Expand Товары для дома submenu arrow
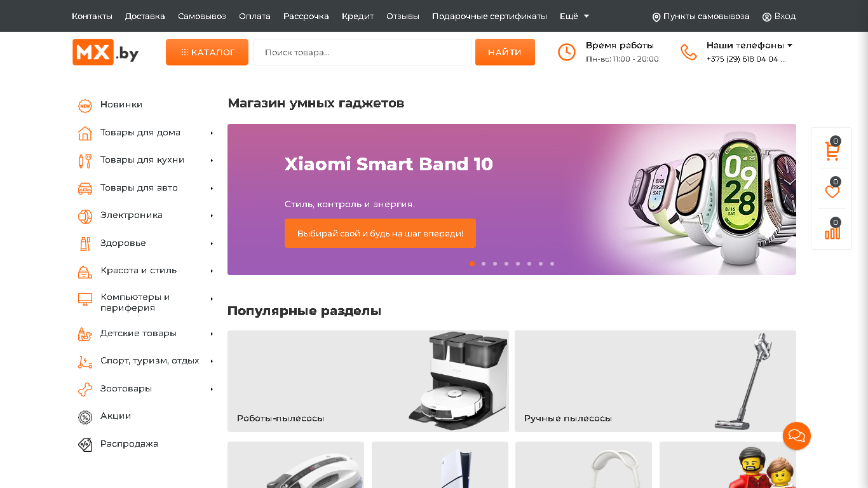 212,133
